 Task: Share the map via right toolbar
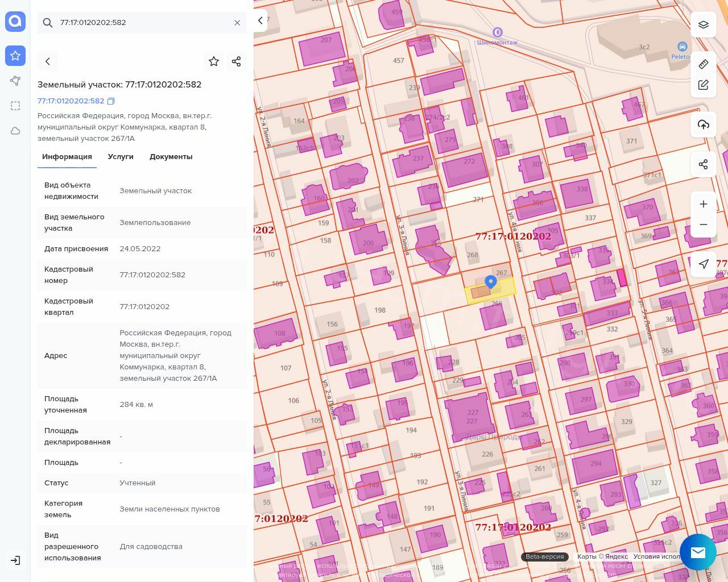(x=704, y=164)
